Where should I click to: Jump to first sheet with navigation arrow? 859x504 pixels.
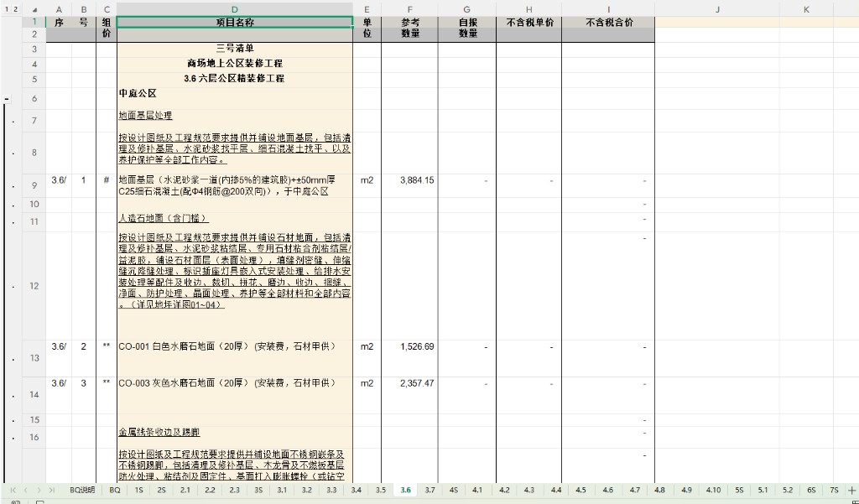coord(13,490)
